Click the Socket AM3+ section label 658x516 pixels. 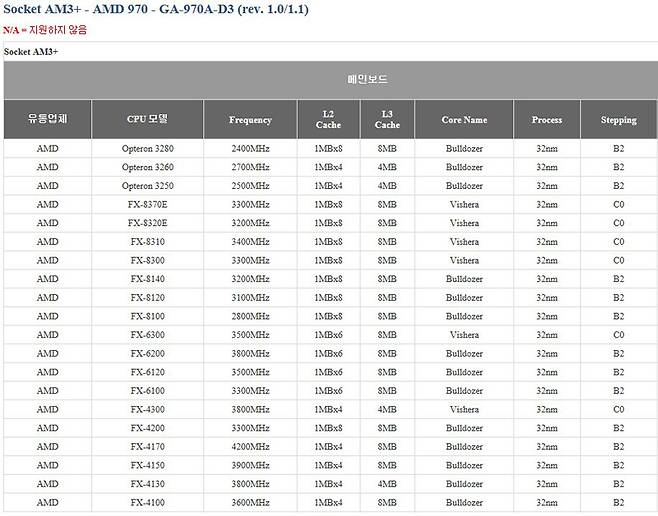pyautogui.click(x=31, y=52)
